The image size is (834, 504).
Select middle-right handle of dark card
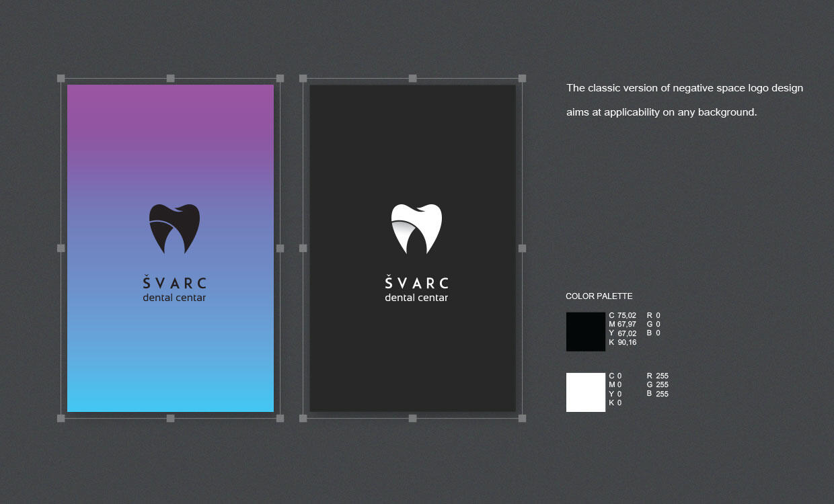522,248
